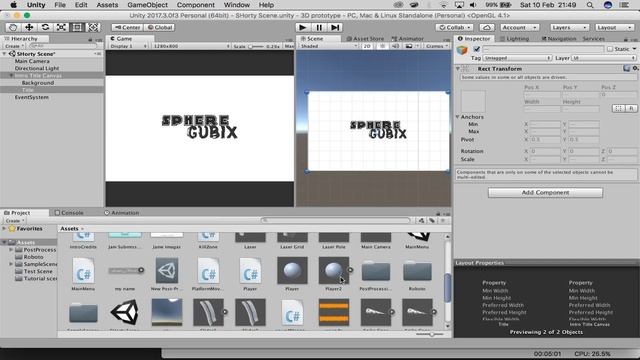This screenshot has width=640, height=360.
Task: Open the Gizmos dropdown
Action: (436, 46)
